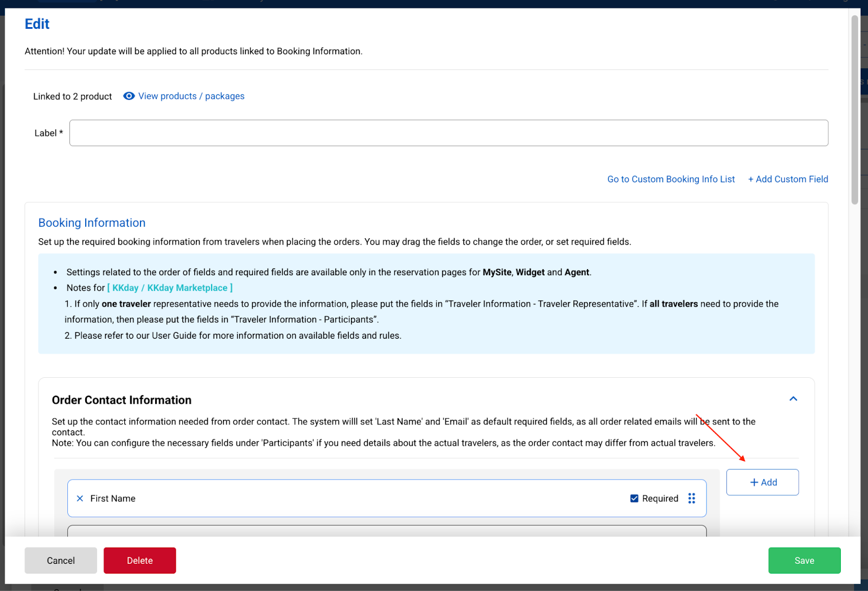Focus the Label input field
The image size is (868, 591).
[x=449, y=133]
